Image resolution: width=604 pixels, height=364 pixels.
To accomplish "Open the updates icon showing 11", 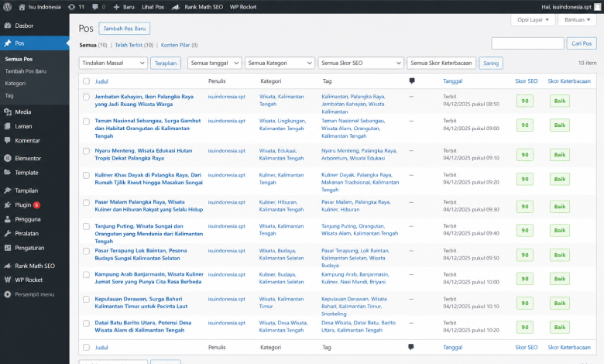I will coord(72,7).
